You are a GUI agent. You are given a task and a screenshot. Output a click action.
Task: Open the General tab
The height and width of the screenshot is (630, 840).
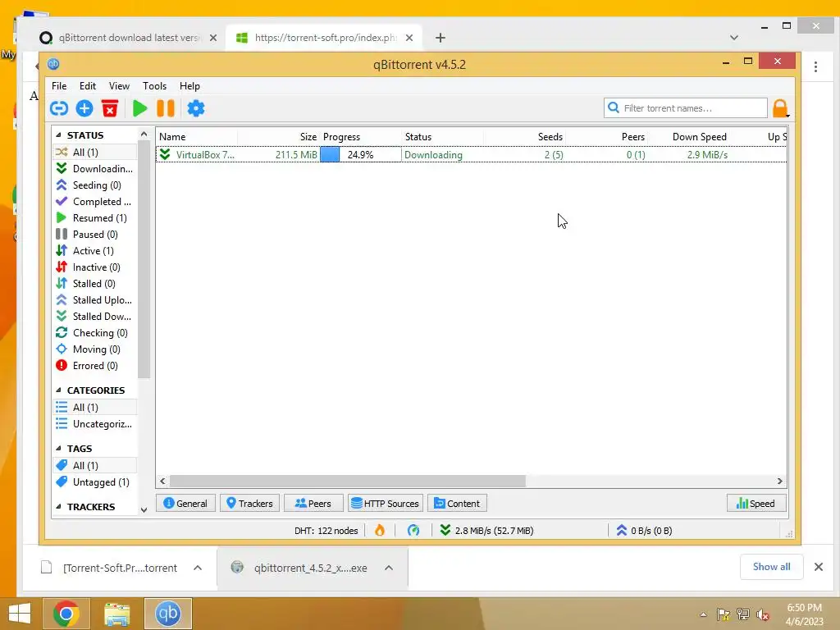point(185,504)
